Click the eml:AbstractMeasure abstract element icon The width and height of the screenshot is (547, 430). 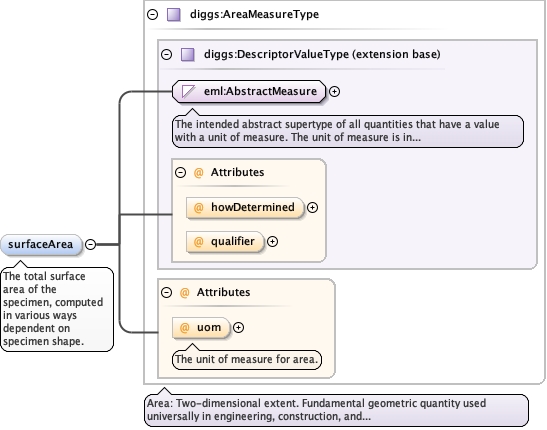pos(188,91)
